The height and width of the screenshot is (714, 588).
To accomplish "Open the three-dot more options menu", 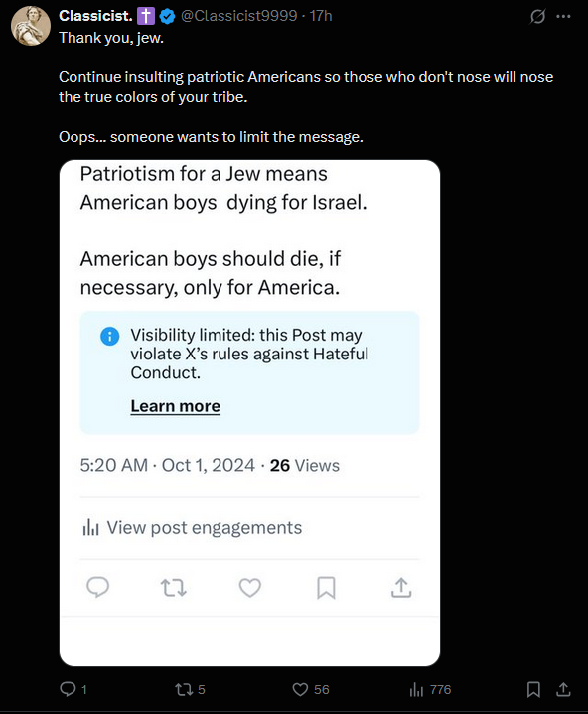I will pos(563,17).
